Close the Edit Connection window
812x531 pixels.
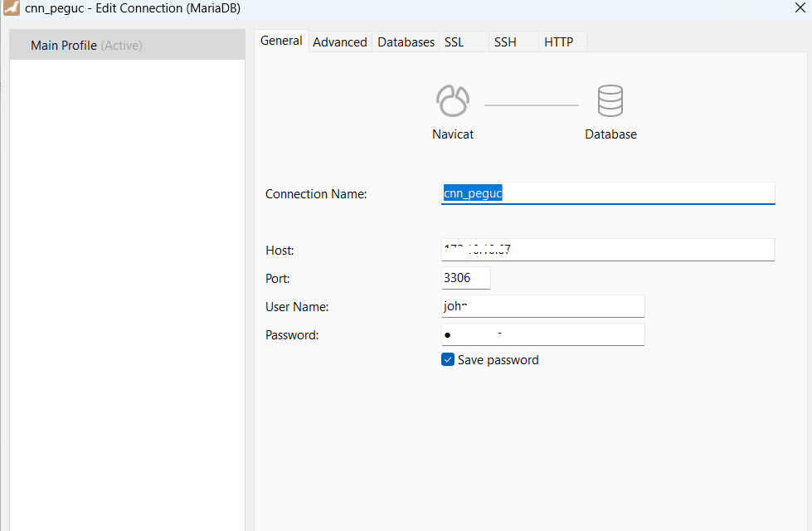[799, 8]
